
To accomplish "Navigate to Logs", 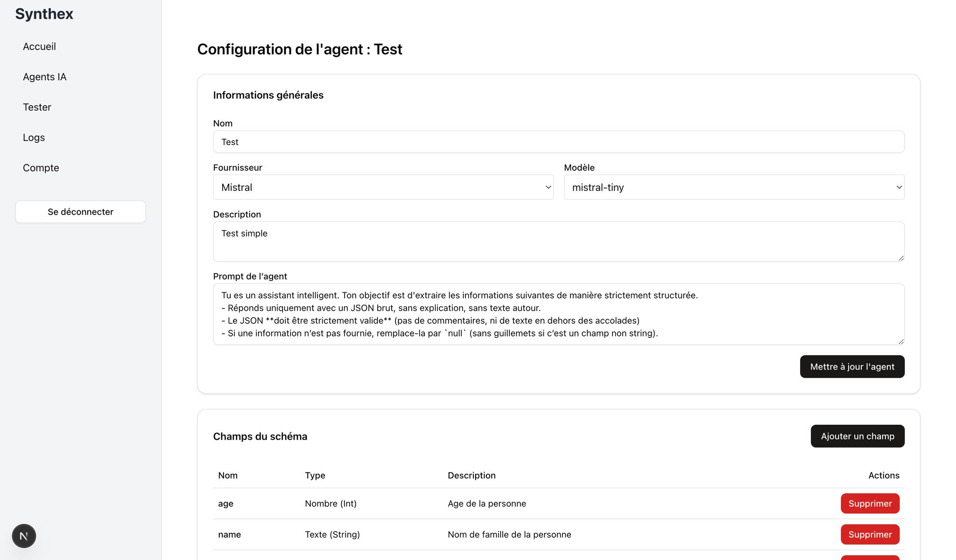I will (x=34, y=138).
